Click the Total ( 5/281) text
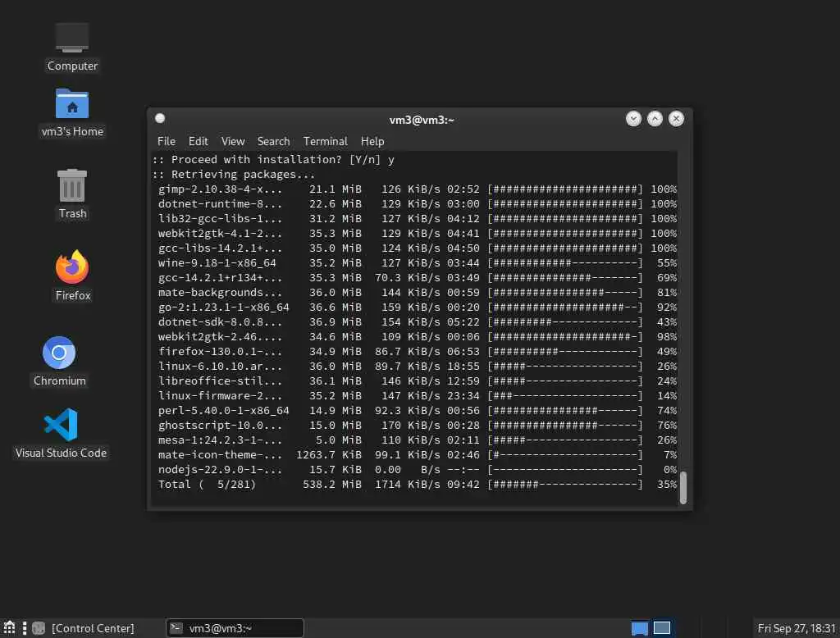The width and height of the screenshot is (840, 638). 207,485
